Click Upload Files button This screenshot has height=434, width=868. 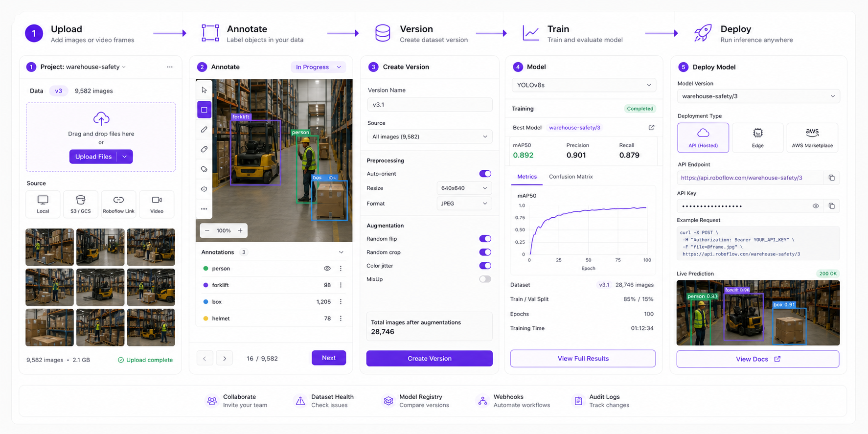(x=93, y=157)
